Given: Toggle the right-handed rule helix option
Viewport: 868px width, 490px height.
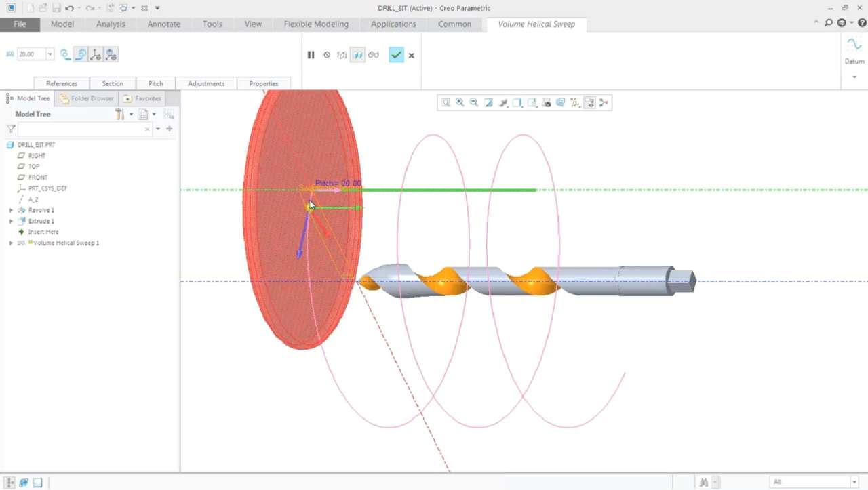Looking at the screenshot, I should tap(80, 54).
